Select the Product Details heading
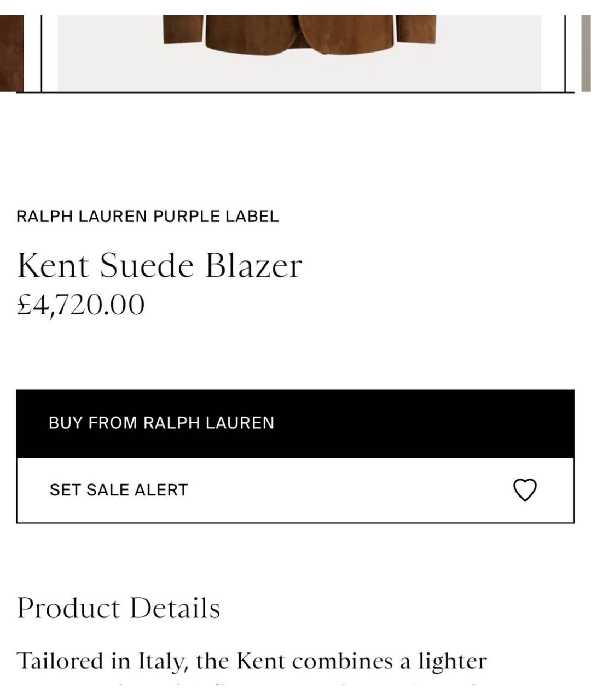The width and height of the screenshot is (591, 700). point(119,608)
